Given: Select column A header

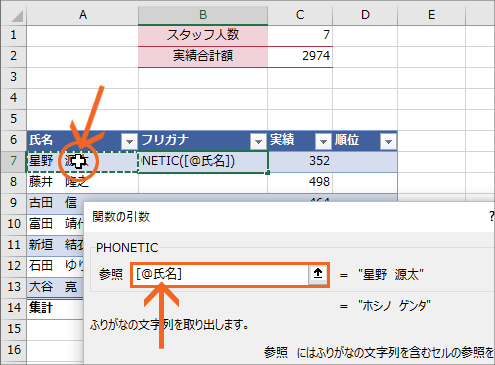Looking at the screenshot, I should click(83, 15).
